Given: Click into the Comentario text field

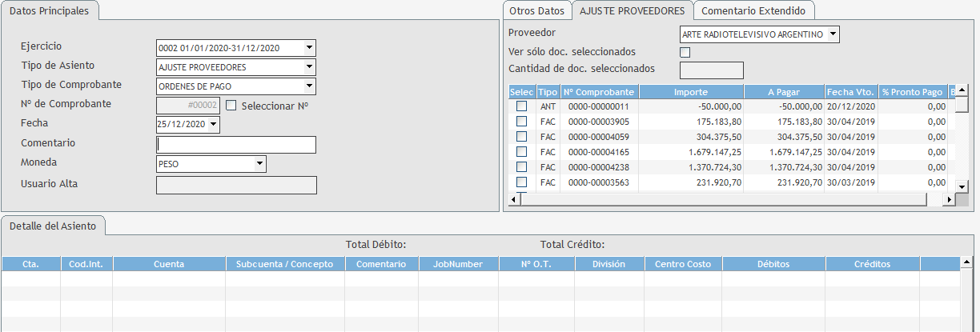Looking at the screenshot, I should point(236,145).
